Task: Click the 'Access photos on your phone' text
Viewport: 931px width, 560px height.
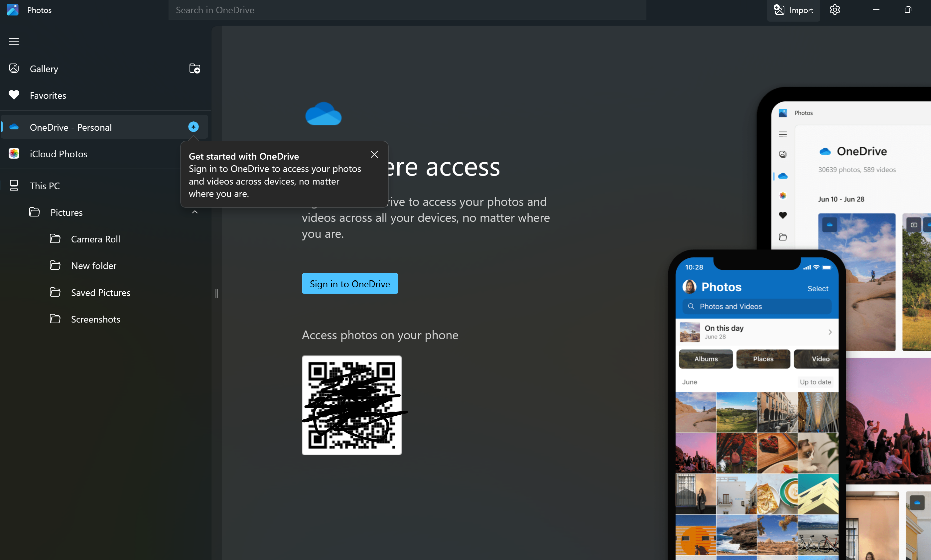Action: click(380, 335)
